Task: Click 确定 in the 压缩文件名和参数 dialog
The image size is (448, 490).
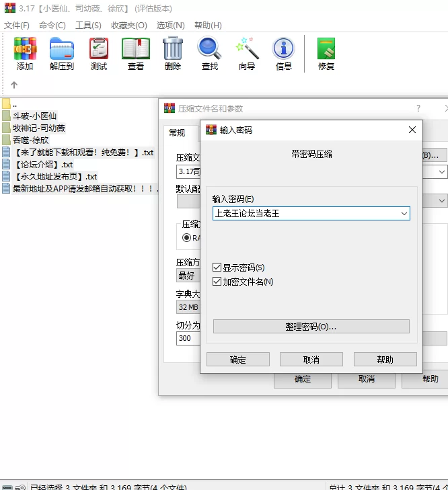Action: (x=303, y=379)
